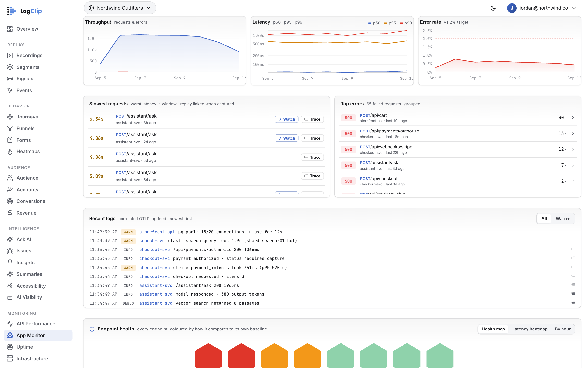The height and width of the screenshot is (368, 588).
Task: Click 'vector search returned 8 passages' log text
Action: [x=217, y=303]
